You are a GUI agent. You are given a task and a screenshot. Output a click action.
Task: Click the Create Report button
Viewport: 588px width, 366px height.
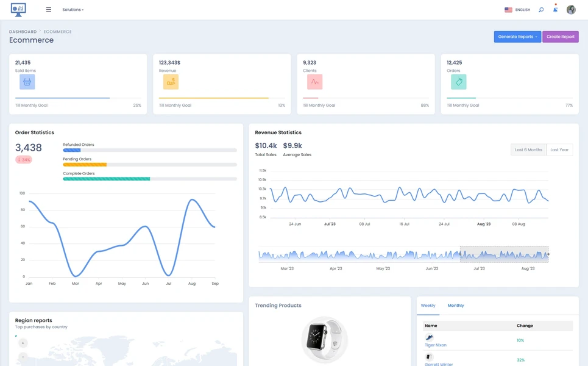point(560,37)
